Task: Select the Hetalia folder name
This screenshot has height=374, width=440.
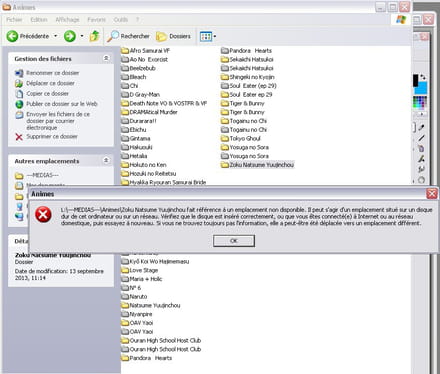Action: (x=138, y=156)
